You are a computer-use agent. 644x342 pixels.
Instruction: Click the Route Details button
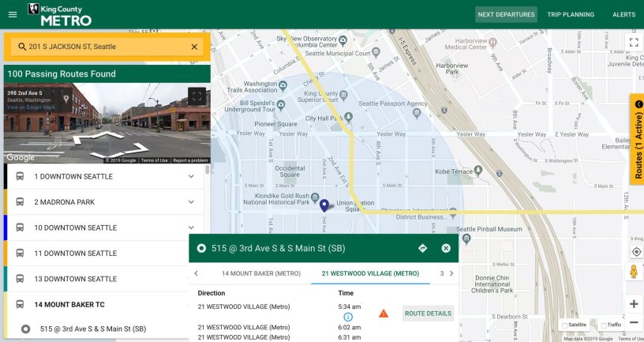tap(428, 314)
